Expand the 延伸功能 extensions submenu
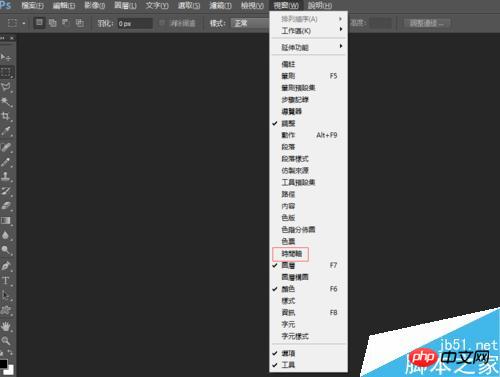Image resolution: width=500 pixels, height=377 pixels. pyautogui.click(x=308, y=47)
